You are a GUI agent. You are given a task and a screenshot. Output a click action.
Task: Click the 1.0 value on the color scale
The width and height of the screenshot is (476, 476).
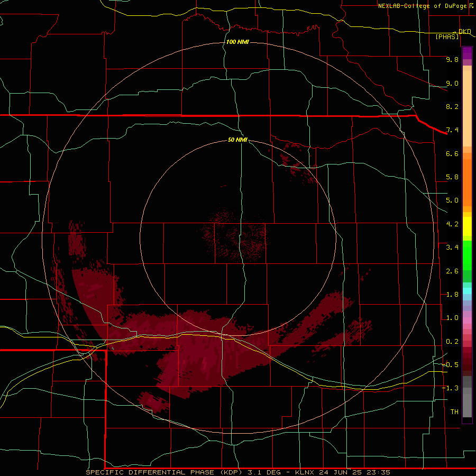[452, 318]
